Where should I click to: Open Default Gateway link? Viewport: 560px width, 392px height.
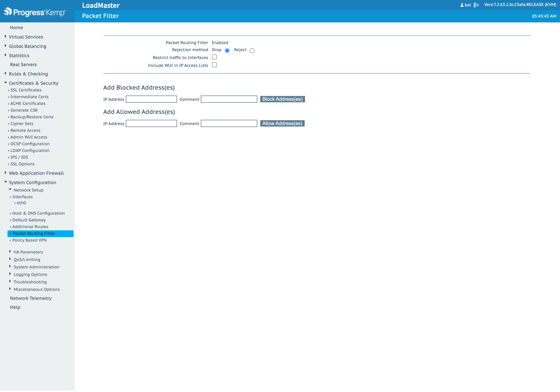pos(29,220)
